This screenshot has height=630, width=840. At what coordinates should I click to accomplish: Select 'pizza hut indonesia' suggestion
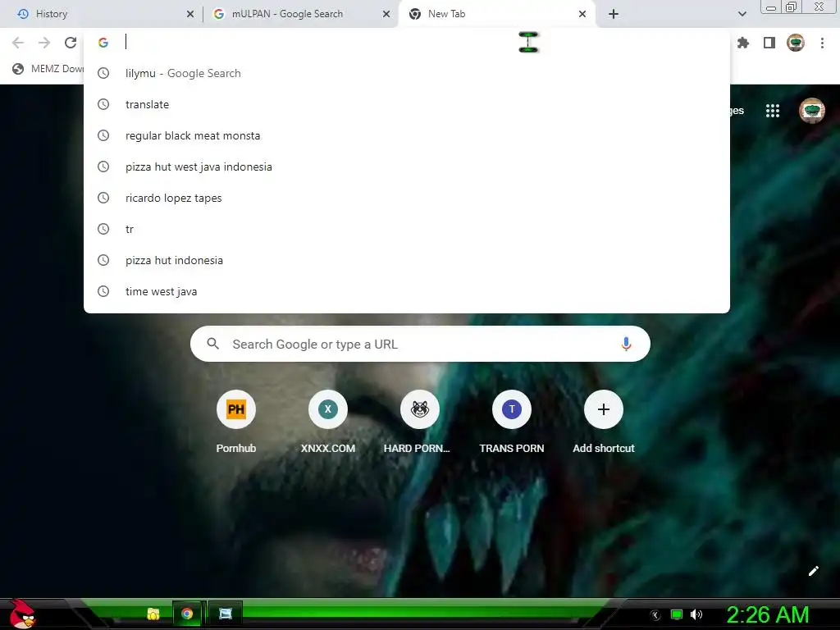(x=407, y=260)
